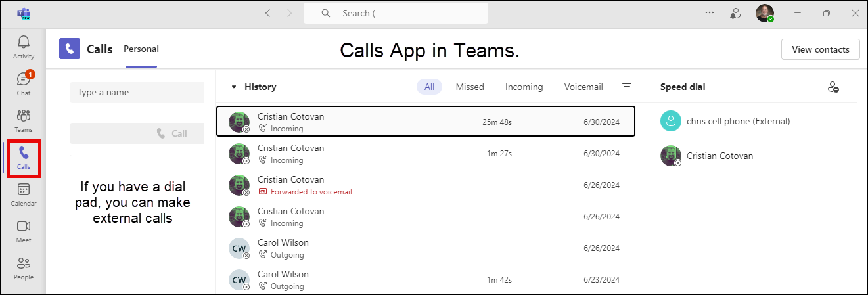This screenshot has width=868, height=295.
Task: Click the people activity icon near profile
Action: (x=736, y=13)
